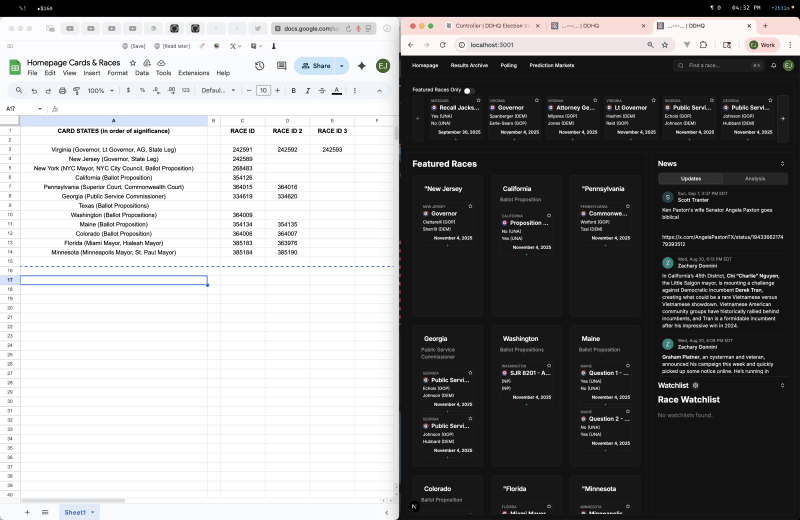This screenshot has width=800, height=520.
Task: Show more toolbar options (three dots)
Action: [x=355, y=90]
